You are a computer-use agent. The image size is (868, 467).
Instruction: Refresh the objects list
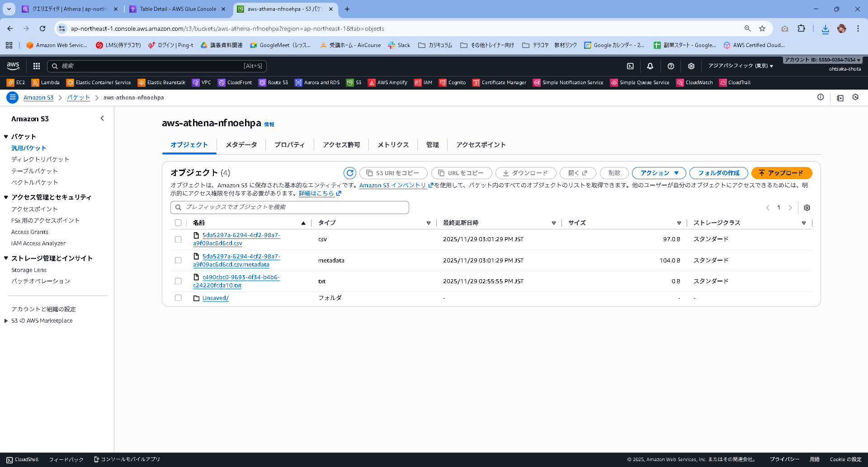point(350,173)
